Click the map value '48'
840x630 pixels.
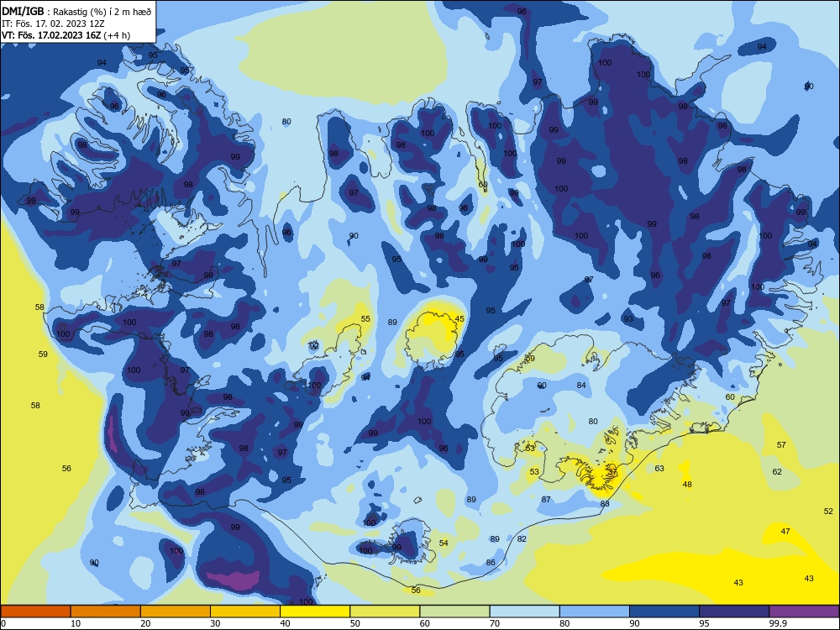(x=687, y=485)
